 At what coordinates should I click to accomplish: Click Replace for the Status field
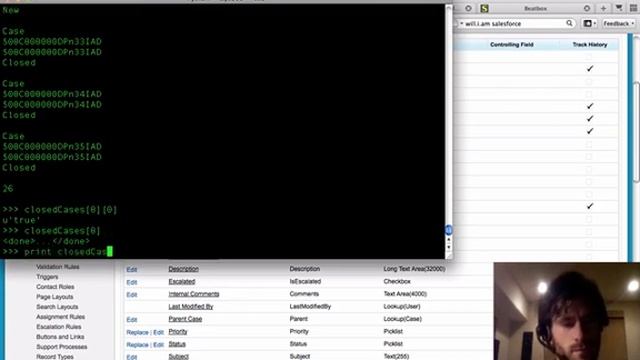click(x=138, y=345)
